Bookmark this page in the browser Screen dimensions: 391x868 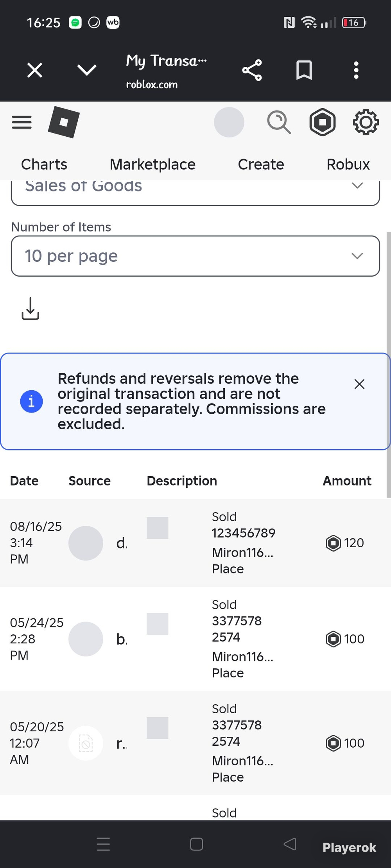tap(304, 70)
